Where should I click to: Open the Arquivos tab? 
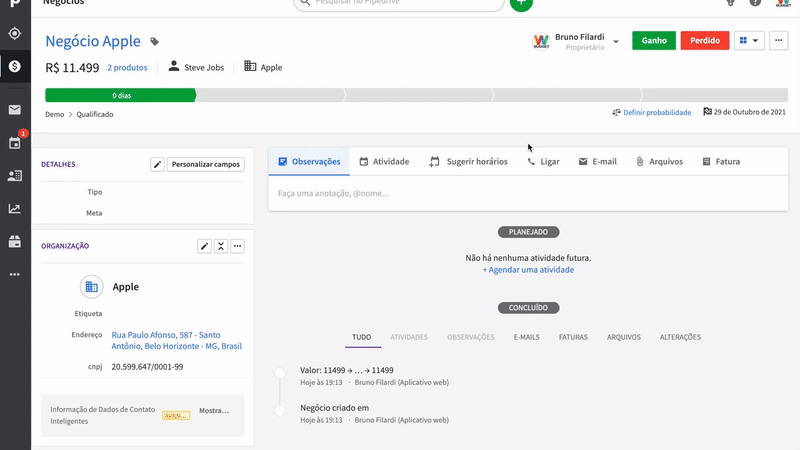659,162
